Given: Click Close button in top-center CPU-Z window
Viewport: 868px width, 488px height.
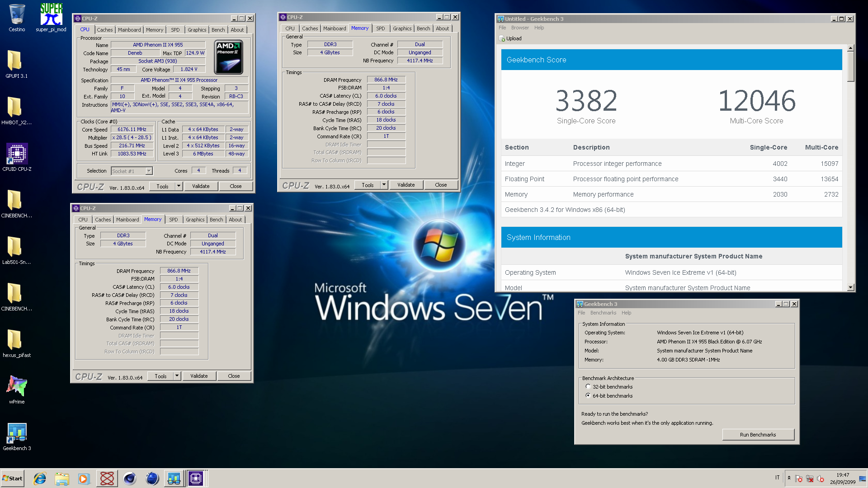Looking at the screenshot, I should (x=441, y=185).
